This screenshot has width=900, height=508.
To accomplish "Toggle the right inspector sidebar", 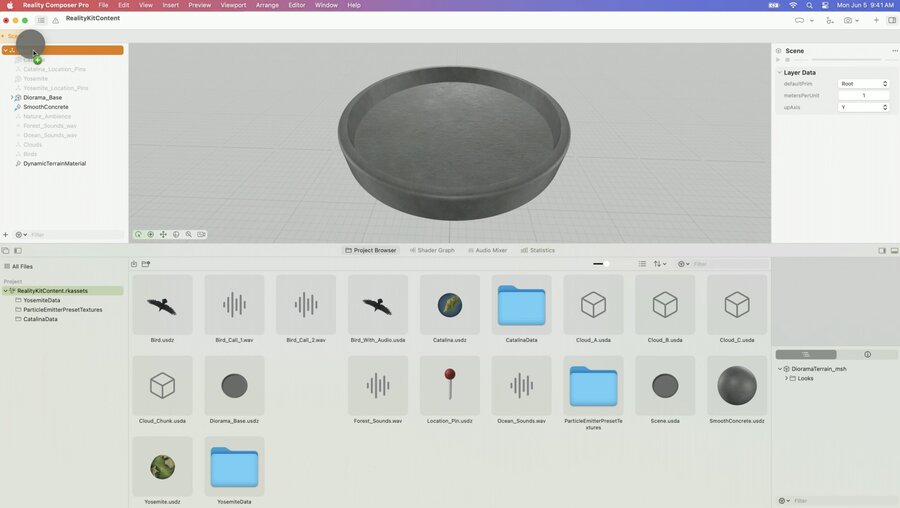I will click(x=892, y=21).
